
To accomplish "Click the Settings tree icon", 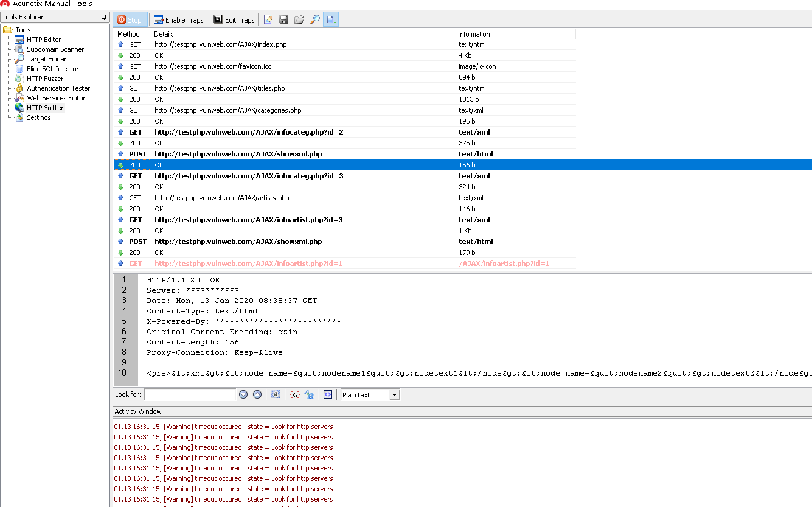I will (20, 117).
